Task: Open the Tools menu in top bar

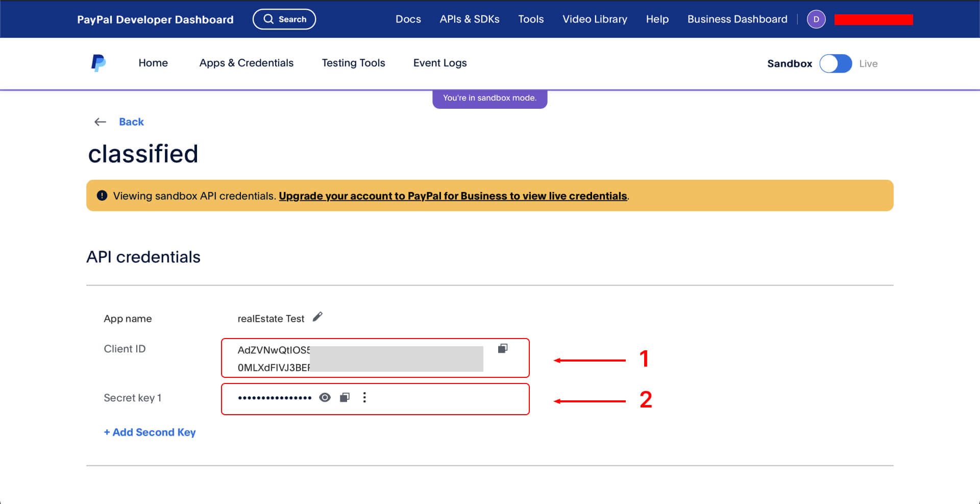Action: coord(530,19)
